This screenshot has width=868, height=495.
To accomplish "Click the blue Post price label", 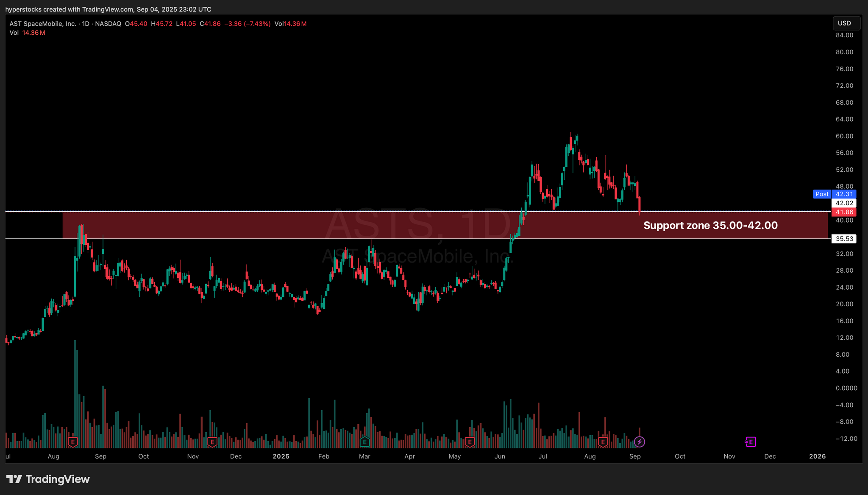I will tap(822, 194).
